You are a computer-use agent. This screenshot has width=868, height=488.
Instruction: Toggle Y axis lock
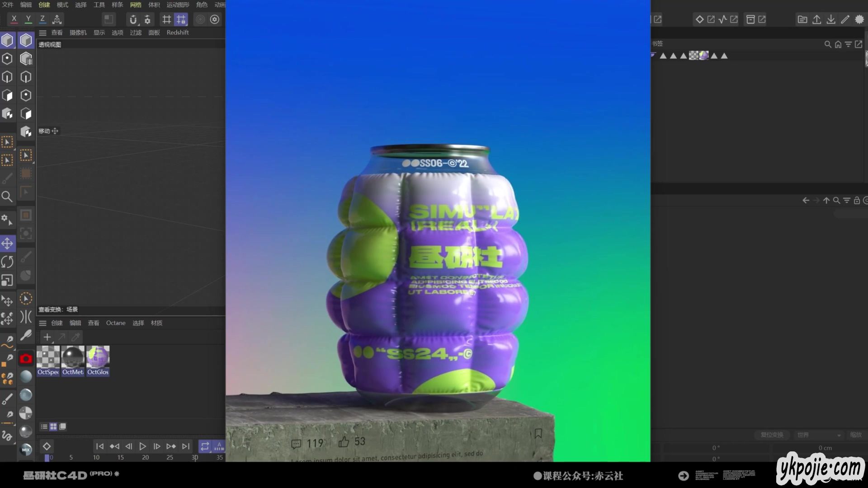point(28,19)
